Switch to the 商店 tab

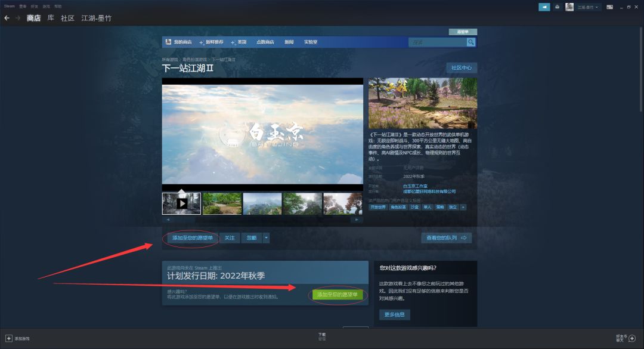33,18
